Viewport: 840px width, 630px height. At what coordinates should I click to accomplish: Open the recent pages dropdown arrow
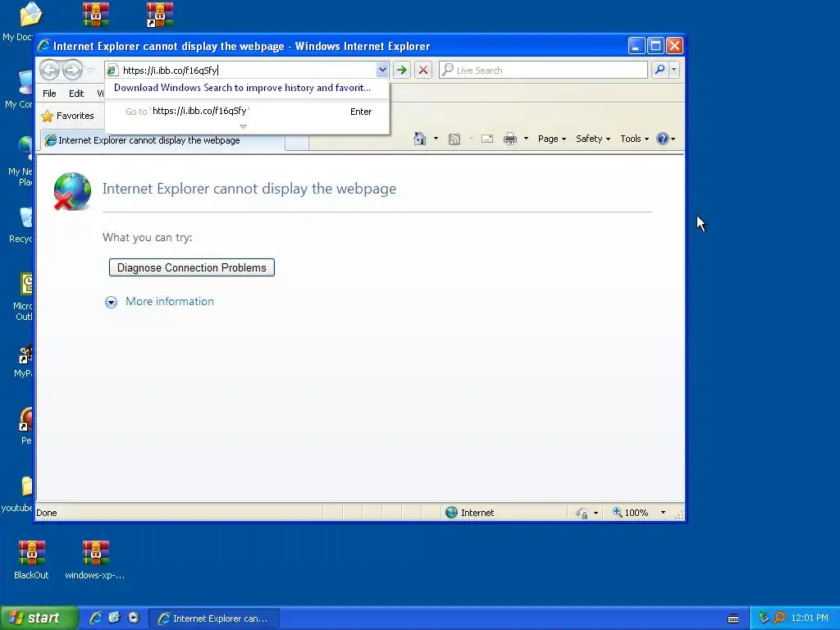click(90, 71)
